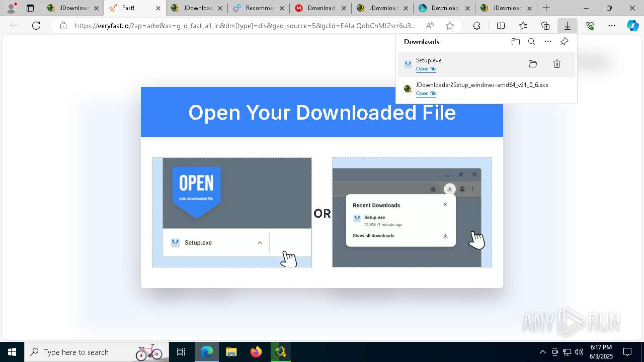Click the Open Your Downloaded File heading
The width and height of the screenshot is (644, 362).
coord(322,112)
